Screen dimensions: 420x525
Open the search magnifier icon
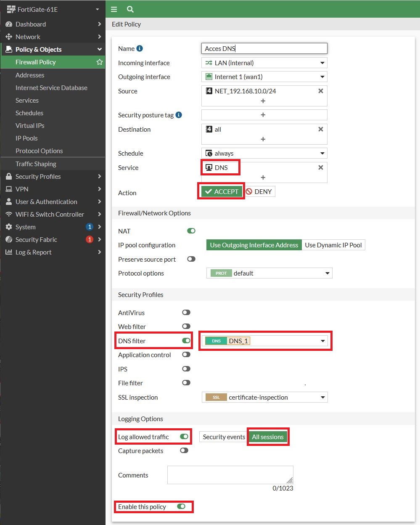130,9
